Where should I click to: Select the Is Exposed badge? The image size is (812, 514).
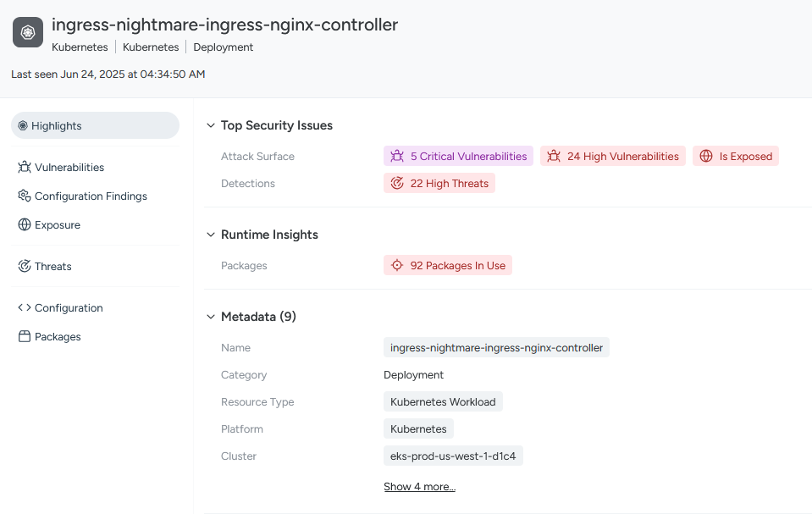click(735, 156)
